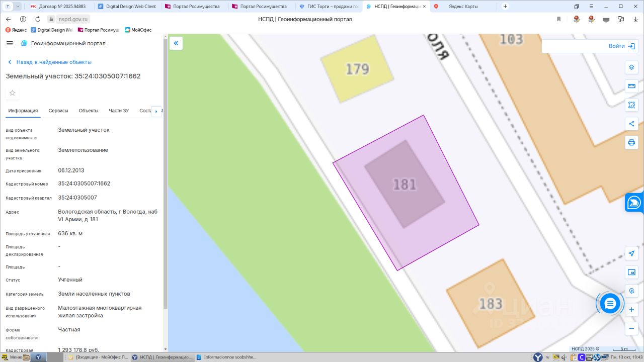Share the current map view
The height and width of the screenshot is (362, 644).
click(x=631, y=124)
